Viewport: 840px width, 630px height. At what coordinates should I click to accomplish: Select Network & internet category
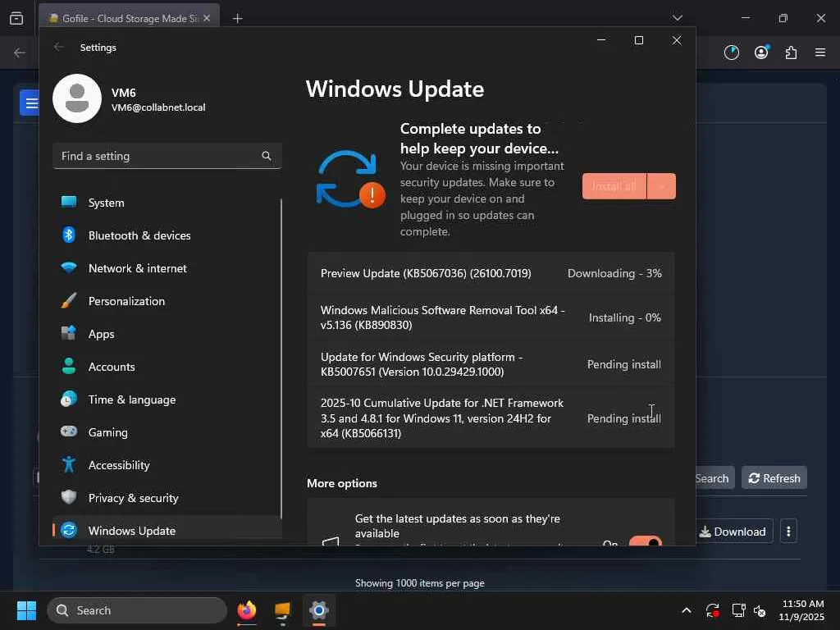(x=167, y=268)
